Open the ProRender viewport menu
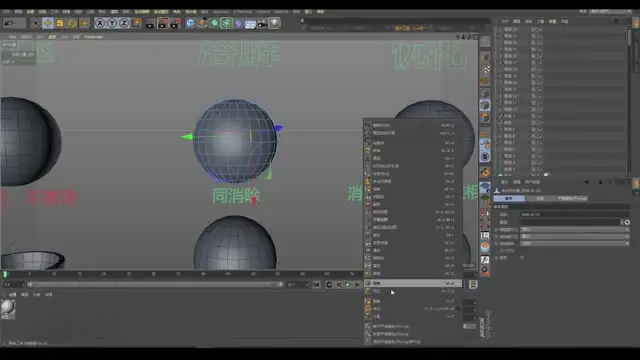Image resolution: width=640 pixels, height=360 pixels. (x=94, y=37)
